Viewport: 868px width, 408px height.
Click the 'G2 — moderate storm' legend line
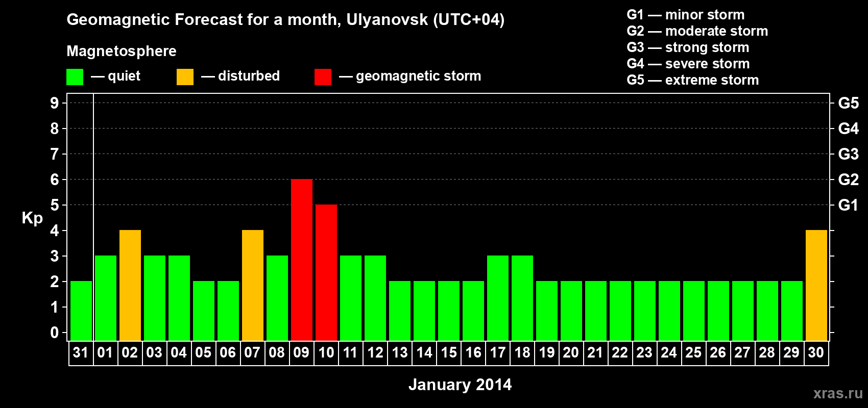pos(697,31)
